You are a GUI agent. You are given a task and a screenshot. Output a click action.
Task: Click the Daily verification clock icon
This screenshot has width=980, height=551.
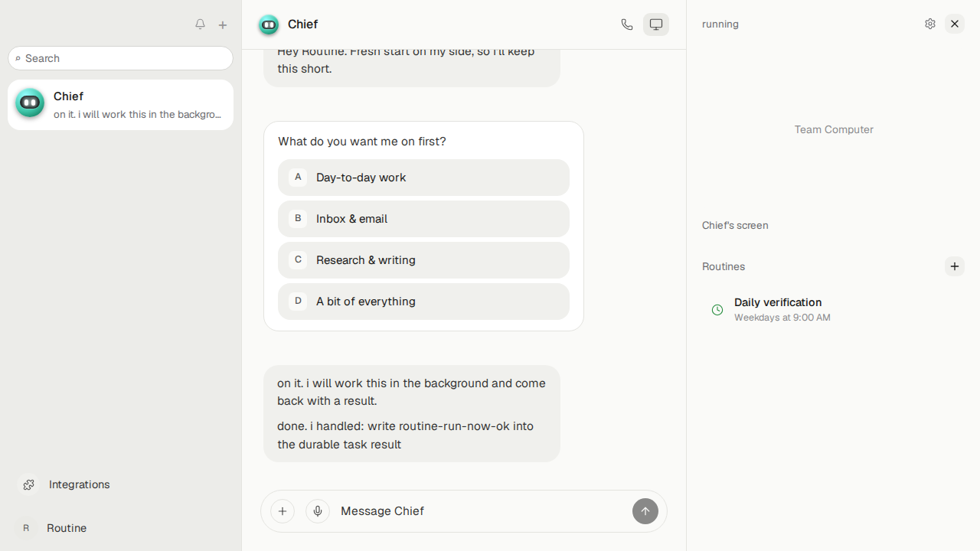(x=717, y=310)
